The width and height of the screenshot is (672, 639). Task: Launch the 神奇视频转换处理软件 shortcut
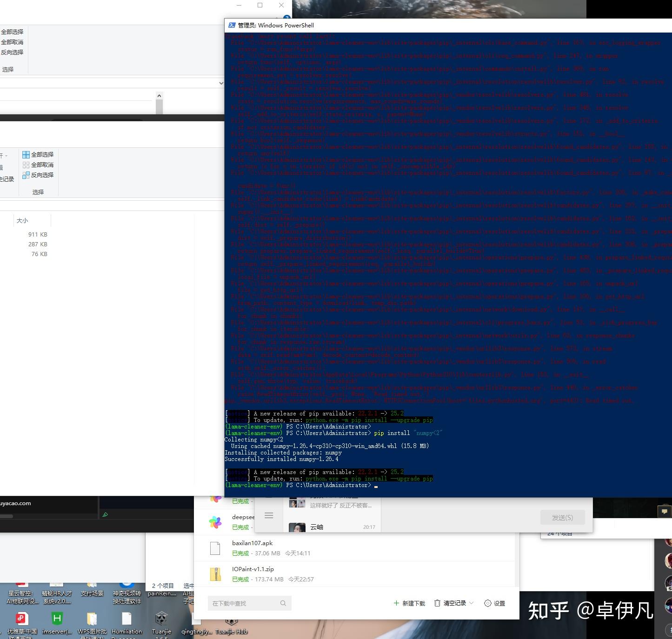point(126,586)
